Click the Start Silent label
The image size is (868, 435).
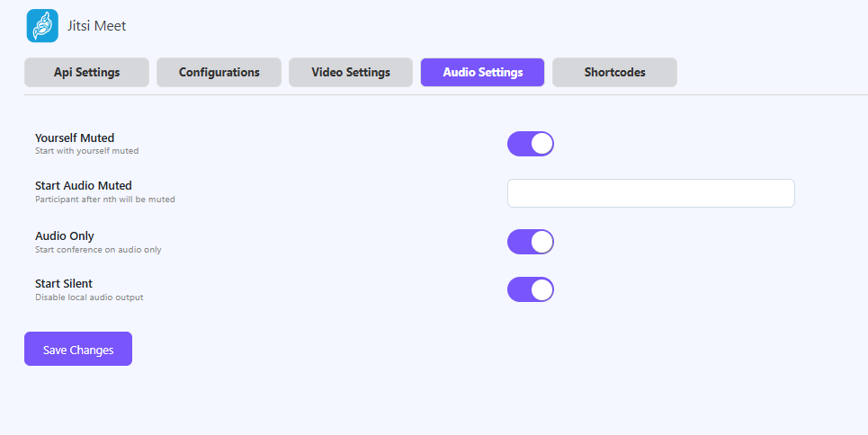click(x=64, y=283)
